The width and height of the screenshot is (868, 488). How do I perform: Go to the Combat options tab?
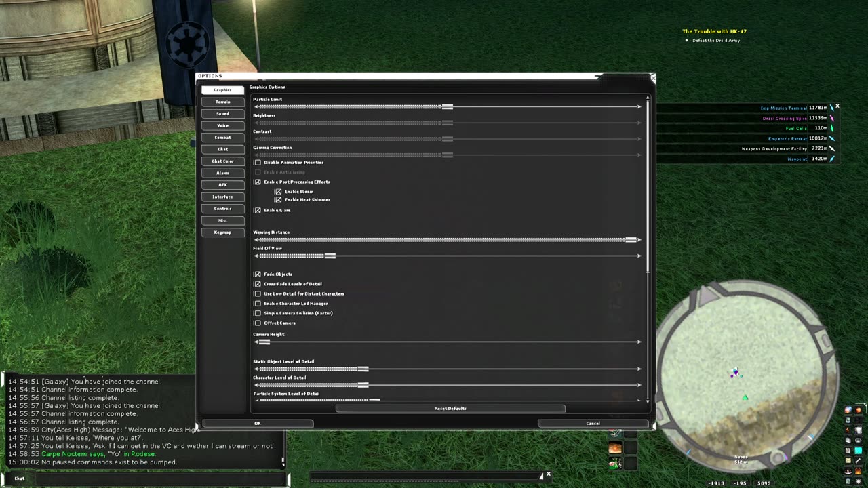coord(222,138)
